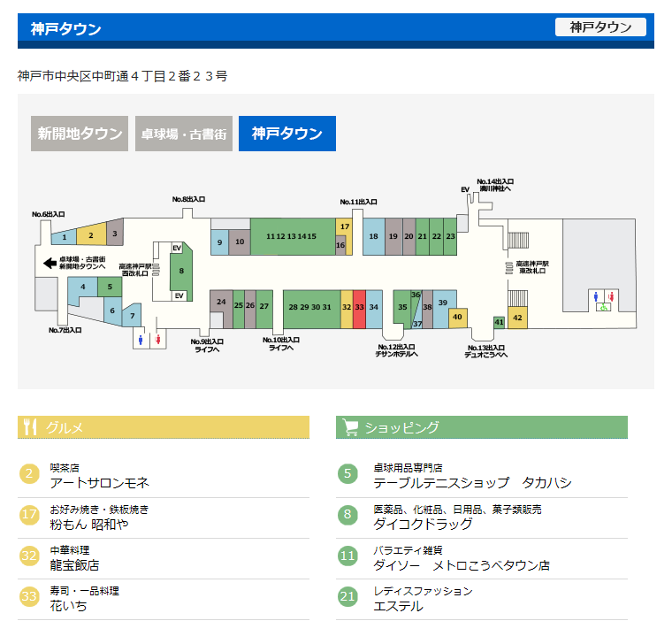The image size is (672, 621).
Task: Open 粉もん 昭和や shop entry
Action: (89, 524)
